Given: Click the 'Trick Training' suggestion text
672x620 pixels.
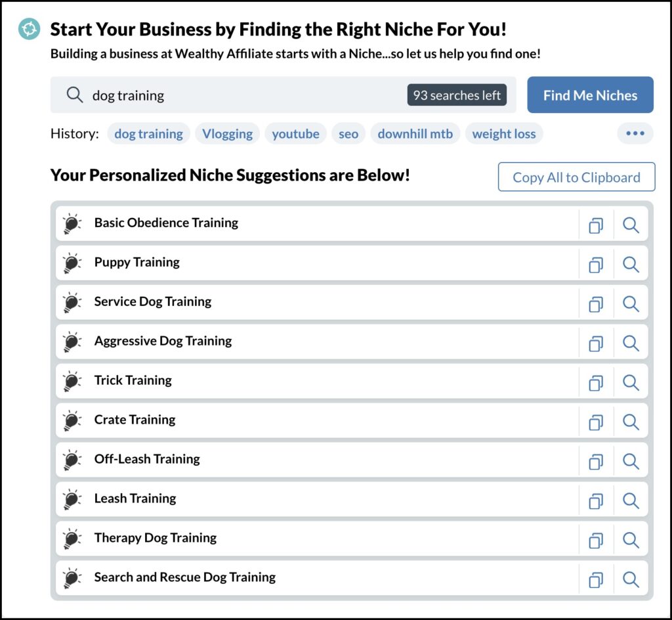Looking at the screenshot, I should pos(133,380).
